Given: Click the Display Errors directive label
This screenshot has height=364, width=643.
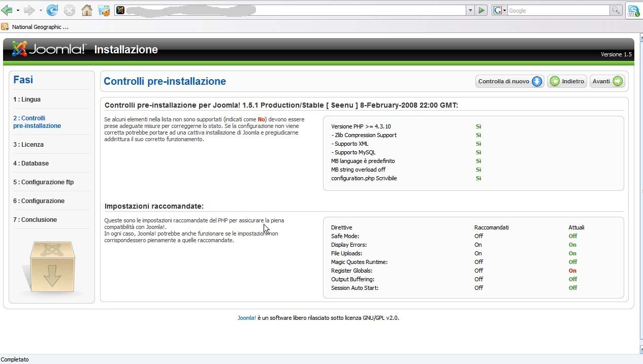Looking at the screenshot, I should 348,245.
